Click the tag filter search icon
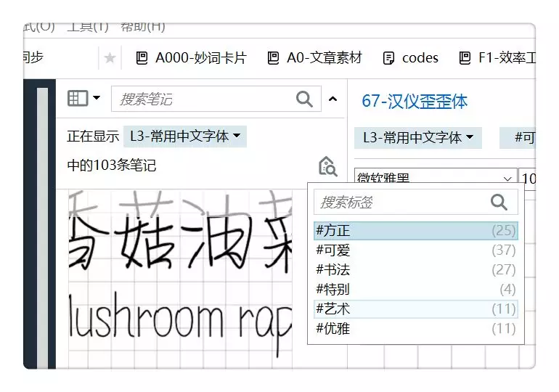559x392 pixels. (x=327, y=166)
